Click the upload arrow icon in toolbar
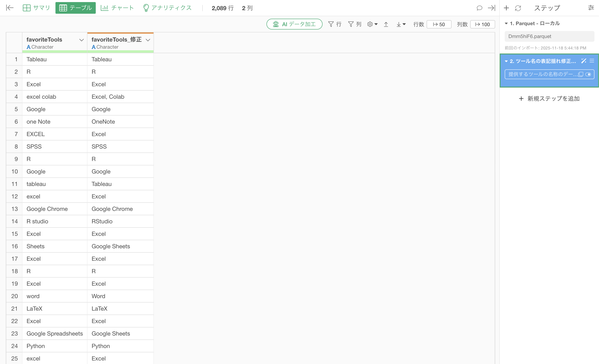 tap(386, 24)
